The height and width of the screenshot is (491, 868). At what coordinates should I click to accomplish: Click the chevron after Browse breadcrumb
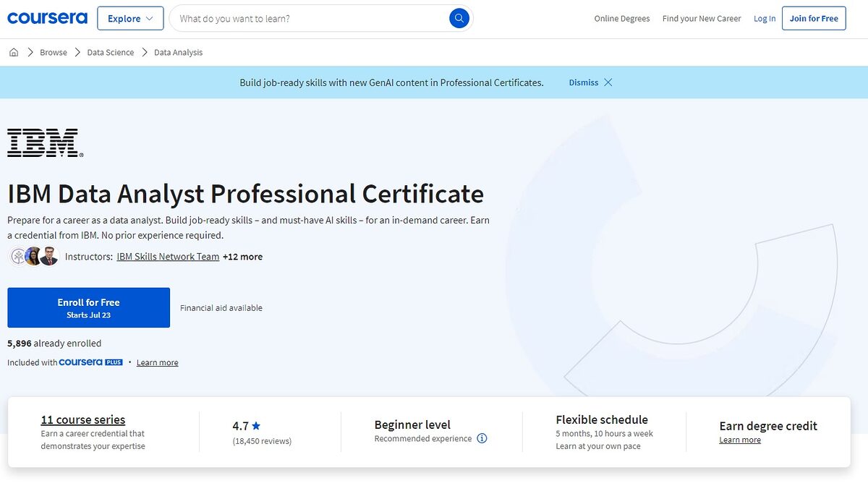[77, 52]
